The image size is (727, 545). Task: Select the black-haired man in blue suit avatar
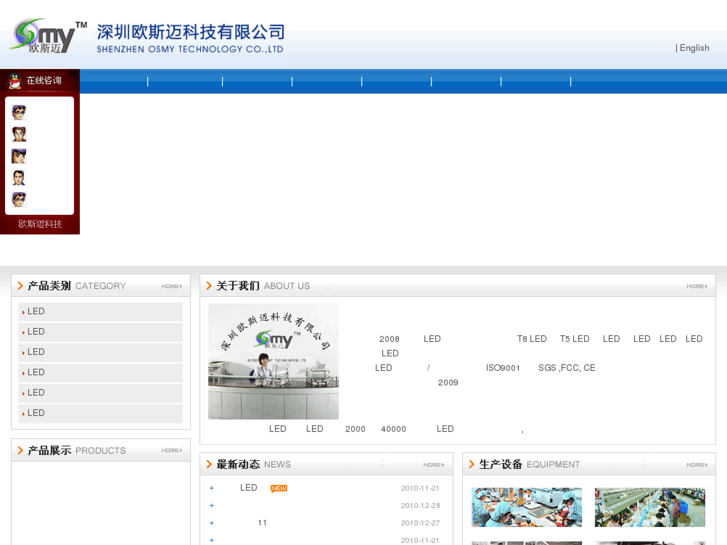[x=19, y=178]
